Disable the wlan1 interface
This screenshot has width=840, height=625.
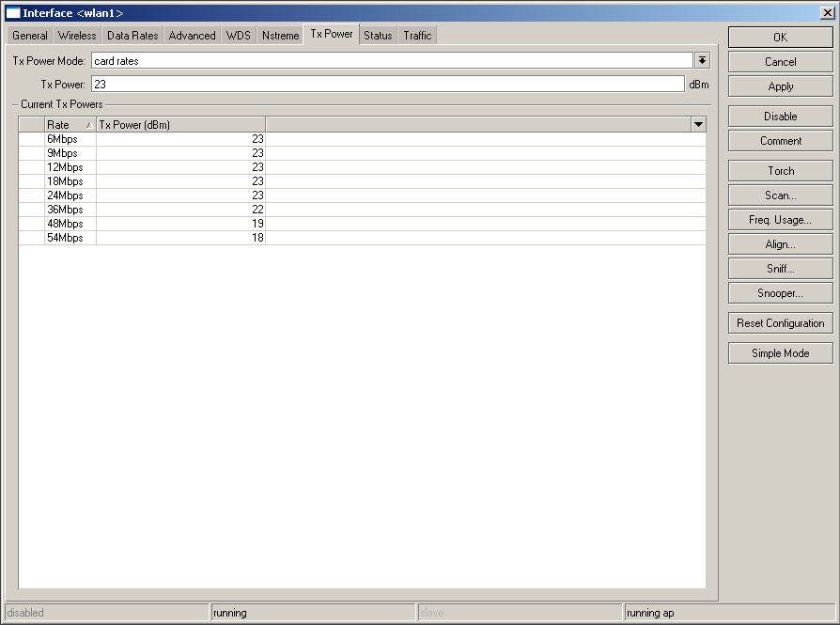point(781,117)
